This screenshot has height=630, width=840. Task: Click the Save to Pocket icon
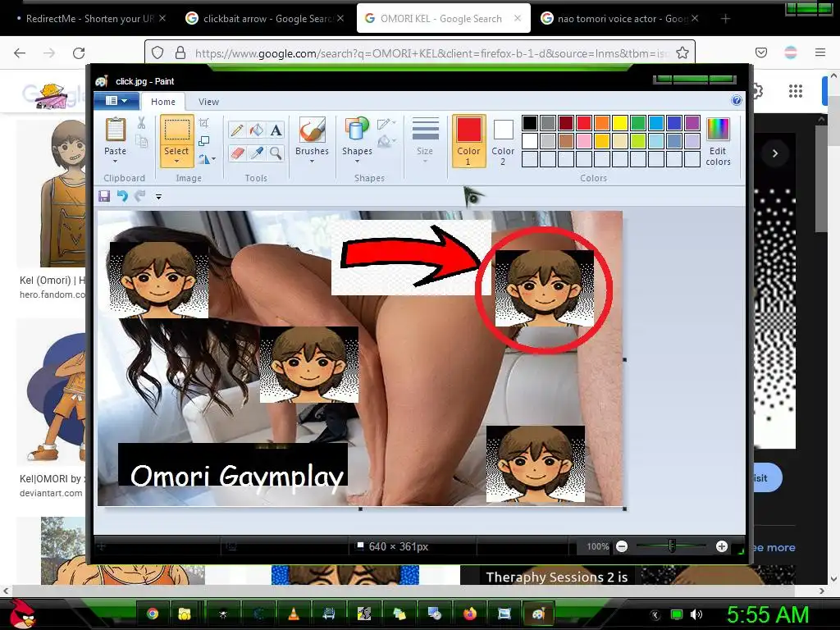[761, 52]
